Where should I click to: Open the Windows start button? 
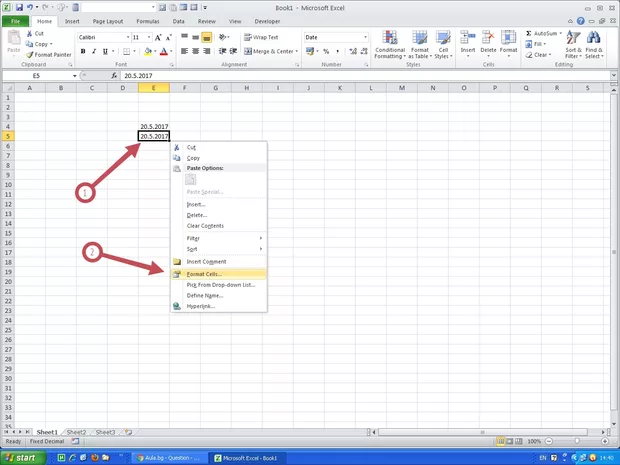tap(23, 458)
